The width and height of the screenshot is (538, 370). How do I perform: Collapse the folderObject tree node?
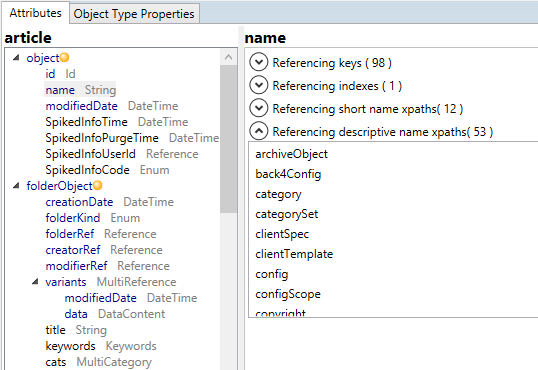(x=16, y=186)
